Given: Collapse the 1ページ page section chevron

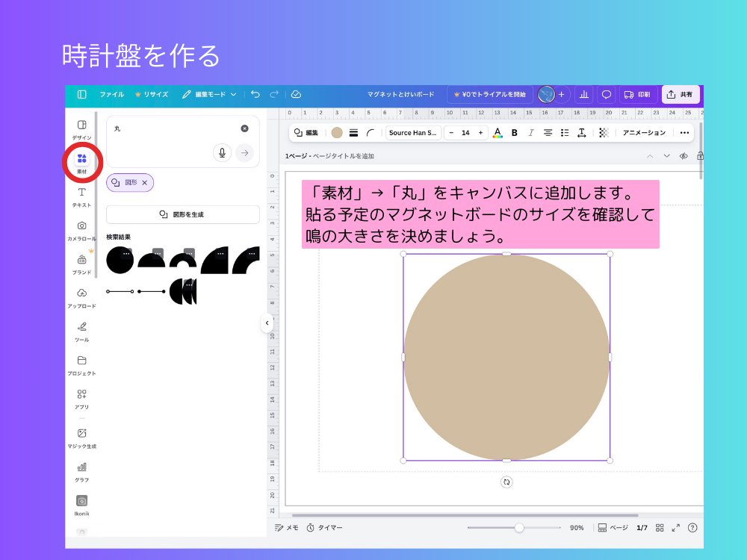Looking at the screenshot, I should point(650,156).
